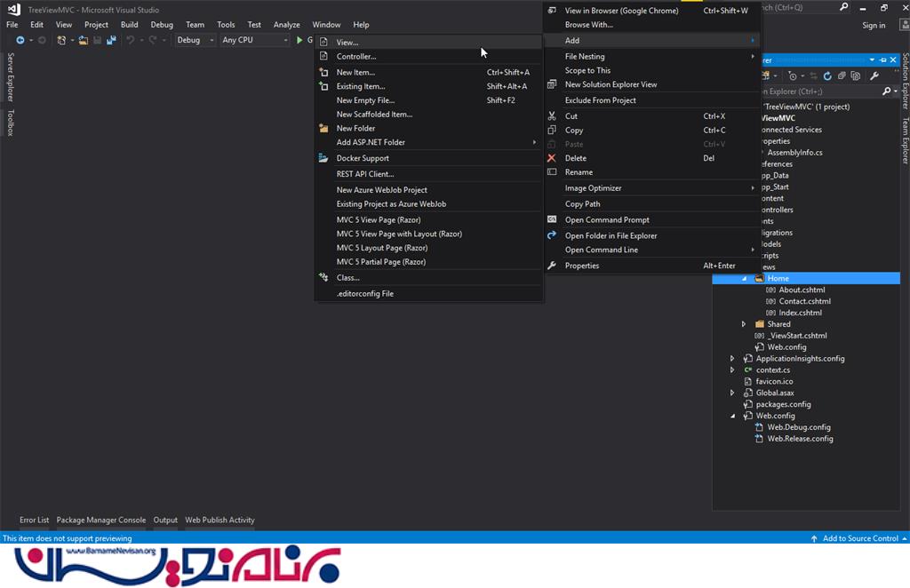This screenshot has height=588, width=910.
Task: Select Existing Item... from the submenu
Action: click(429, 86)
